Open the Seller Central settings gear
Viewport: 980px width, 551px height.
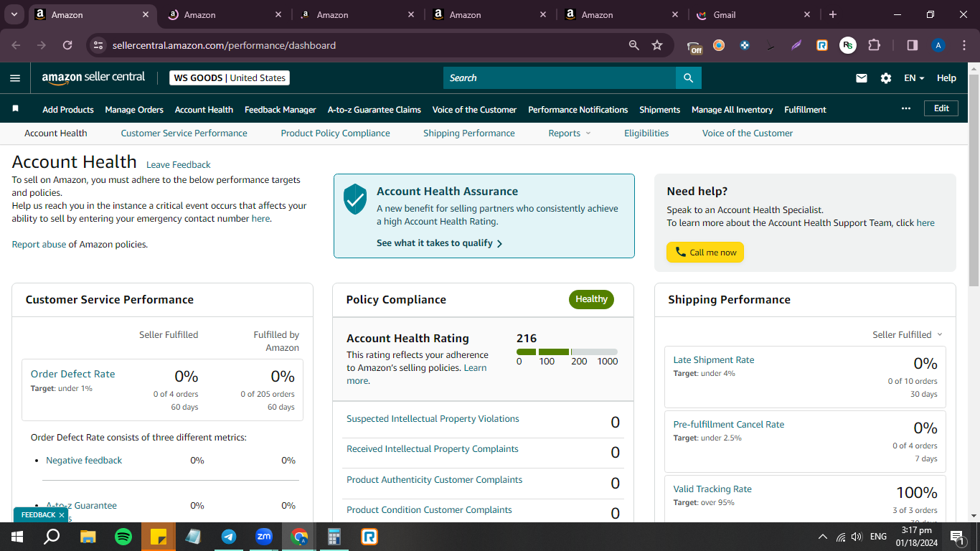tap(886, 78)
